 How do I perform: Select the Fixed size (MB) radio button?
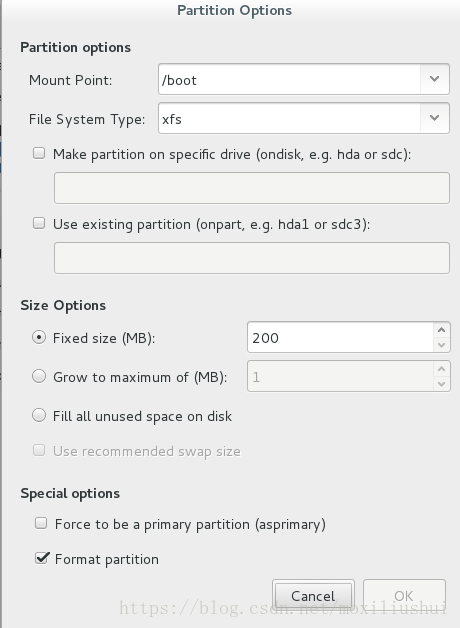tap(39, 338)
